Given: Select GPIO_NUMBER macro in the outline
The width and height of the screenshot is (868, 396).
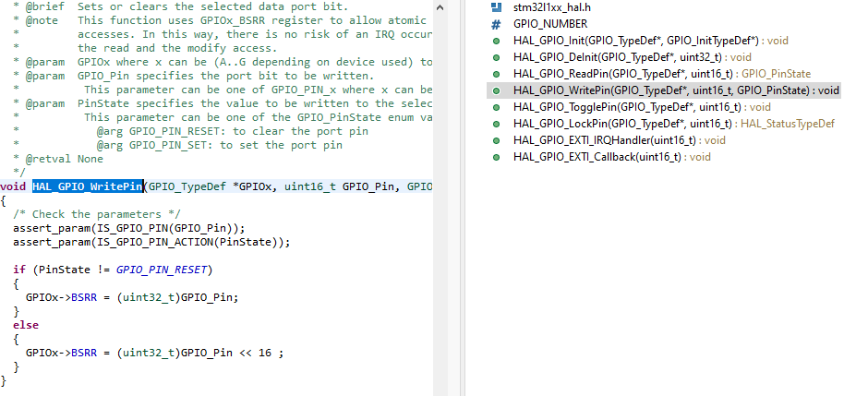Looking at the screenshot, I should 549,24.
